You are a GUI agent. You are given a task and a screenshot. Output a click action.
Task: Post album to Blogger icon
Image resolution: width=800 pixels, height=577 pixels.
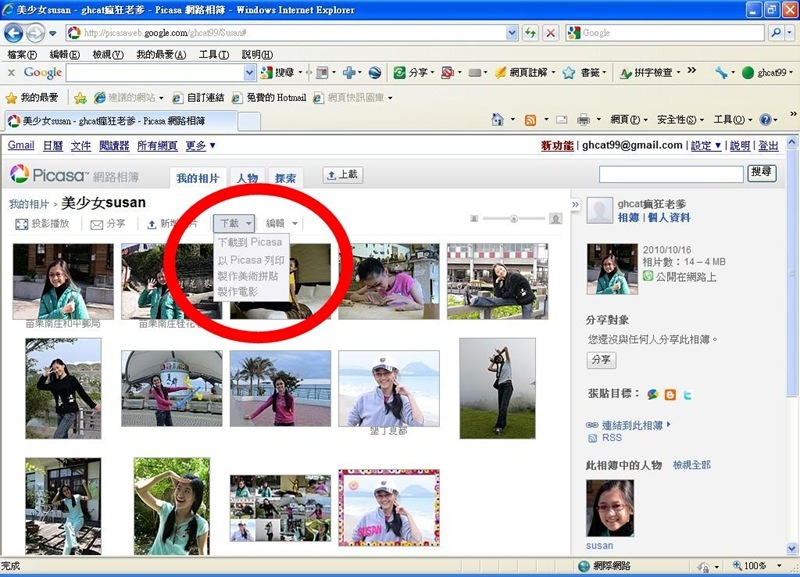click(670, 394)
